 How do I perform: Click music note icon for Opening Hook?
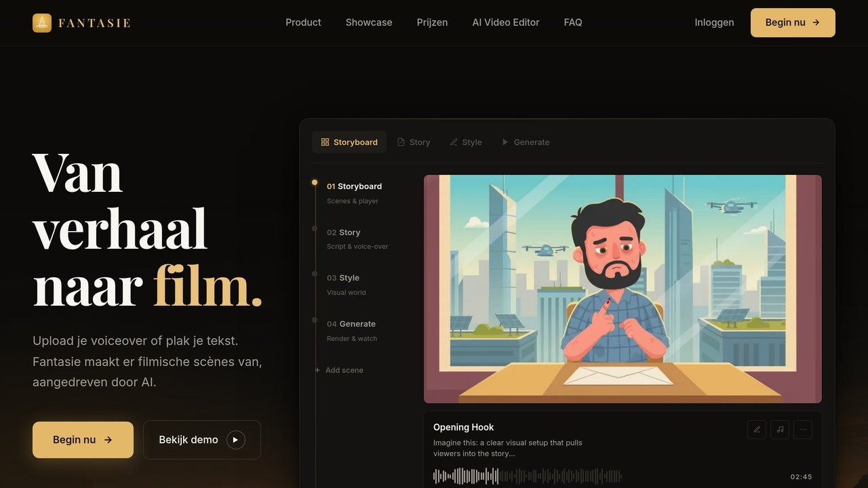780,429
